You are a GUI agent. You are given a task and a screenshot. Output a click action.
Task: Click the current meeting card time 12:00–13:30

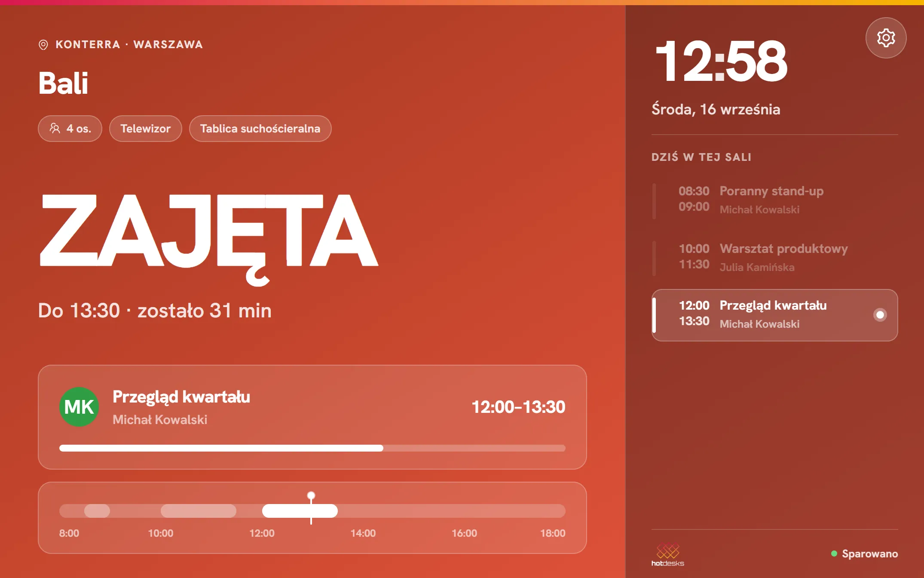pyautogui.click(x=518, y=407)
